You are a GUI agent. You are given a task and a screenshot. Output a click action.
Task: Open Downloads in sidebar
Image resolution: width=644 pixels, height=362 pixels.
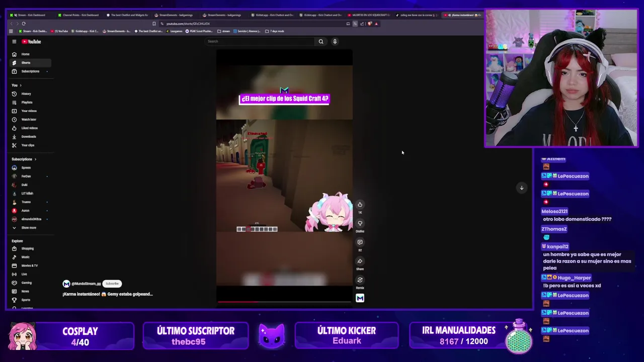point(30,137)
